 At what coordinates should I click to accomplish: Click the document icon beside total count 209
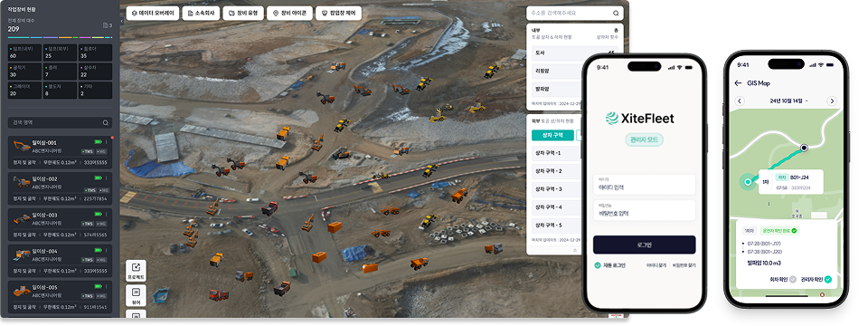click(105, 25)
